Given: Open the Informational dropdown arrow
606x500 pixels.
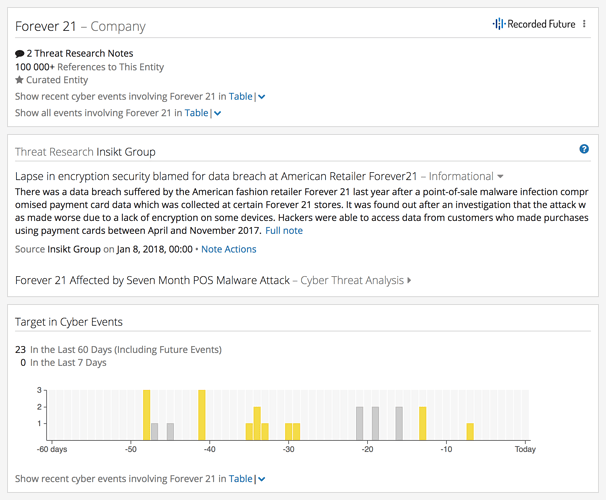Looking at the screenshot, I should click(x=500, y=177).
